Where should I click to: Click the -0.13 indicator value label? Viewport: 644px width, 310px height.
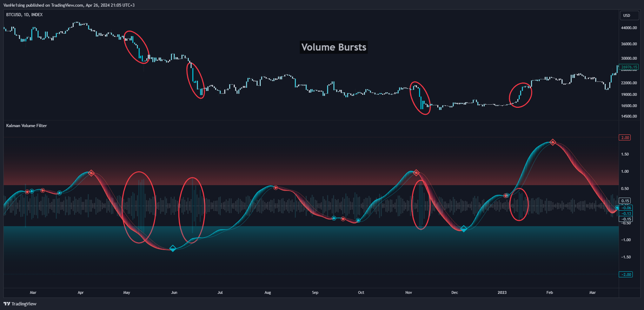[626, 213]
